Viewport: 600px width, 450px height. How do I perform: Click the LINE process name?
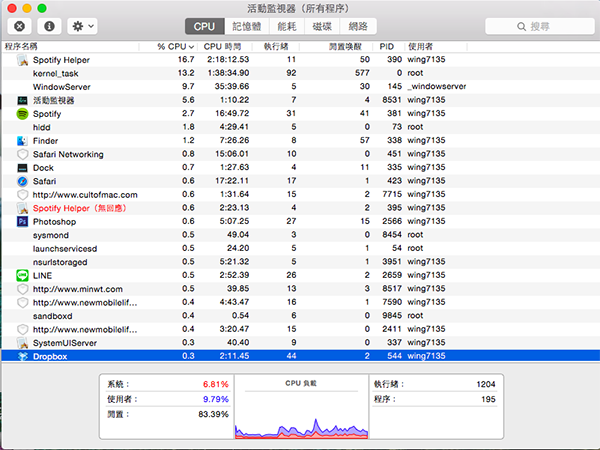click(42, 276)
